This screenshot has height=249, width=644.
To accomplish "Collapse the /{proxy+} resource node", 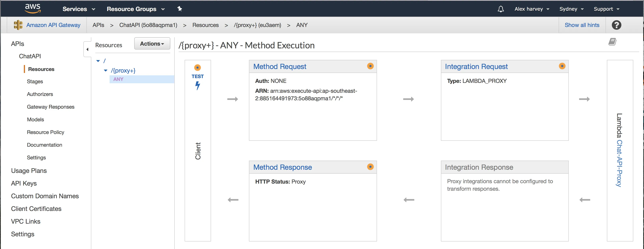I will click(x=106, y=71).
